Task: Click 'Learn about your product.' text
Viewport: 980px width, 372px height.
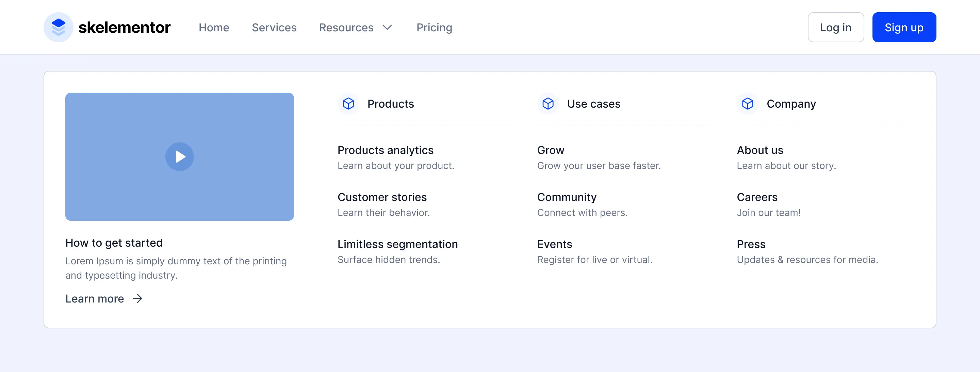Action: coord(396,166)
